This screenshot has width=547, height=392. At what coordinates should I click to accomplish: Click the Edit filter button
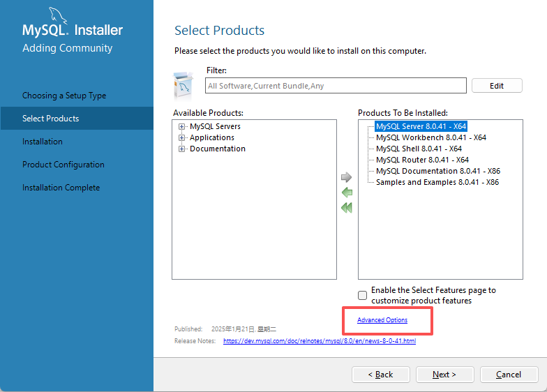(497, 86)
